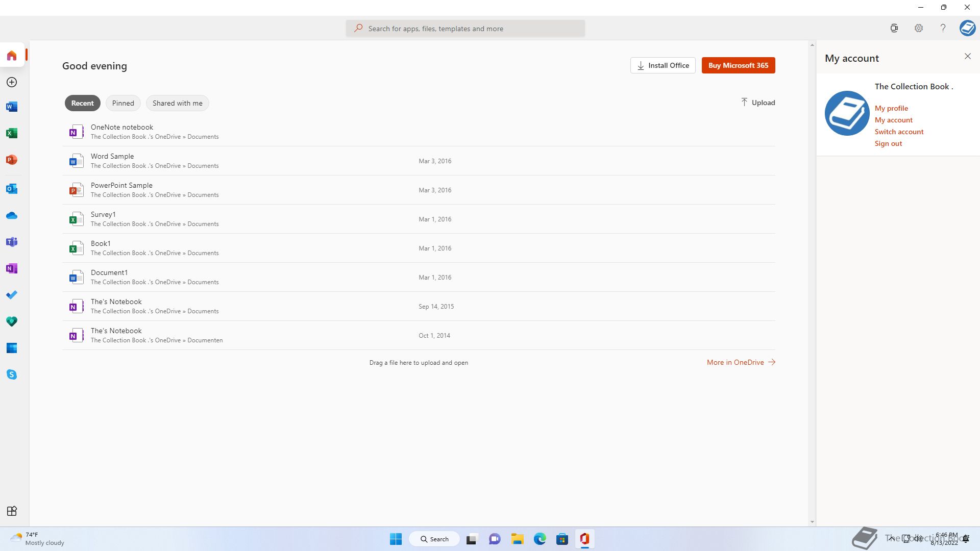Click the feedback icon in top bar

coord(894,29)
